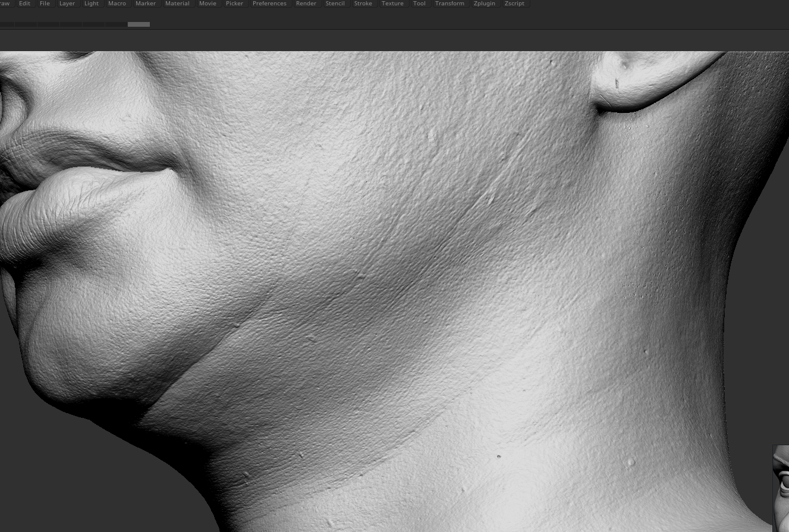Open the Edit menu
This screenshot has width=789, height=532.
[x=24, y=4]
